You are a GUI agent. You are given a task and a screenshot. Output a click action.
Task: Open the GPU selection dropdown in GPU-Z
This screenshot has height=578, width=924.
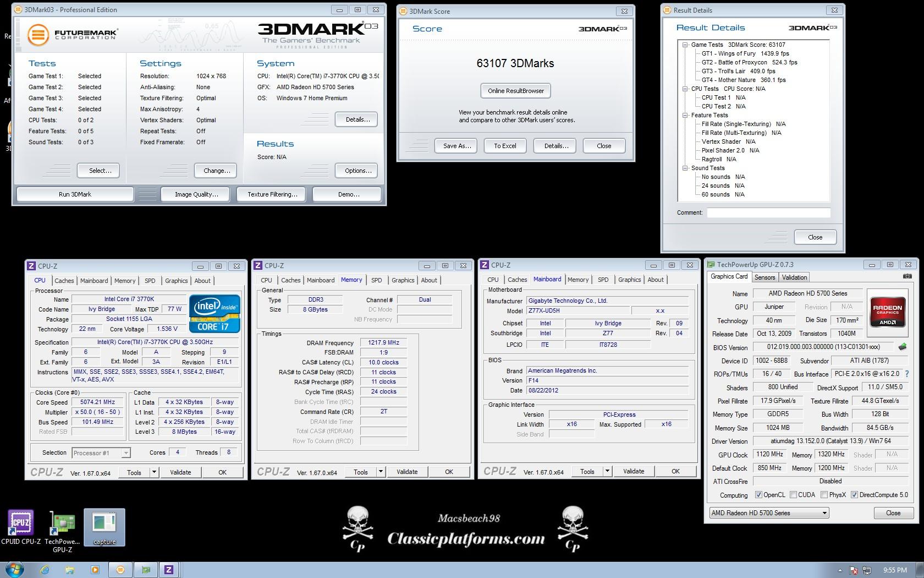pos(769,512)
